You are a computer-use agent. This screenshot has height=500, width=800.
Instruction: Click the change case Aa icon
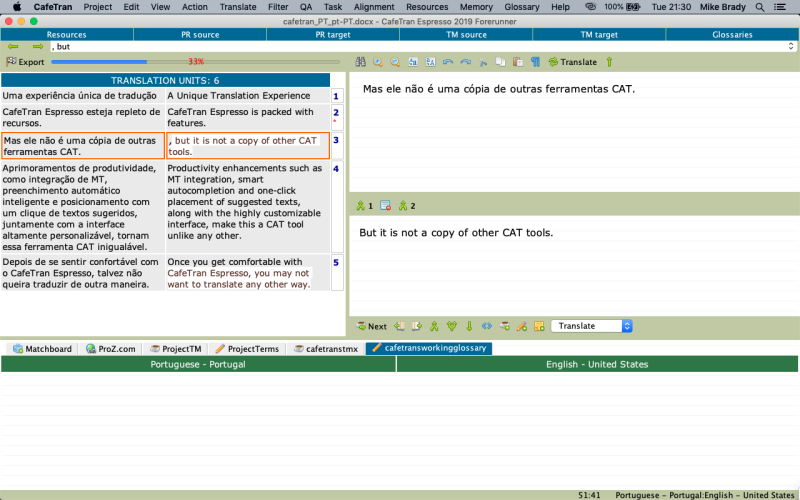pyautogui.click(x=413, y=62)
